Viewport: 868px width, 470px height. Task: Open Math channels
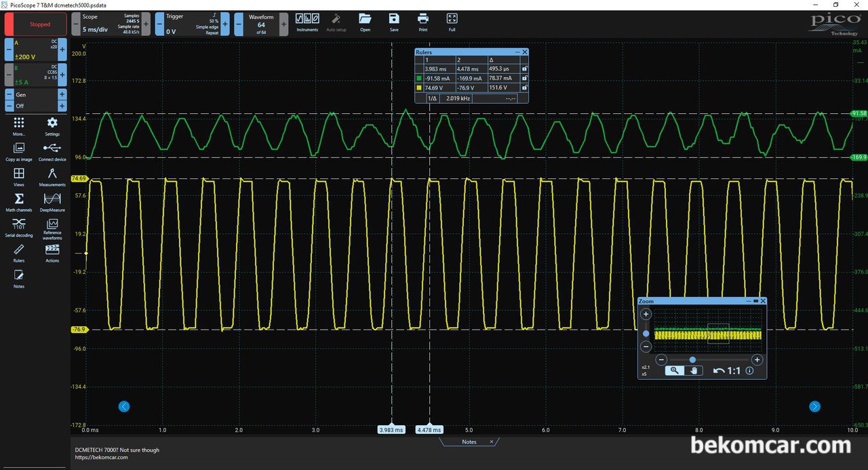point(19,201)
